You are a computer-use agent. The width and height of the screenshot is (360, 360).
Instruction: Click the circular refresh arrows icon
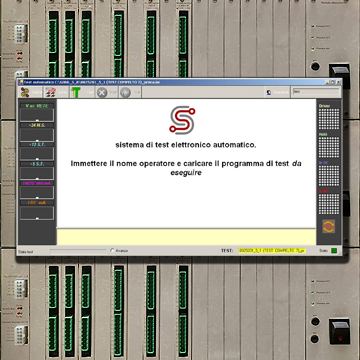point(329,226)
